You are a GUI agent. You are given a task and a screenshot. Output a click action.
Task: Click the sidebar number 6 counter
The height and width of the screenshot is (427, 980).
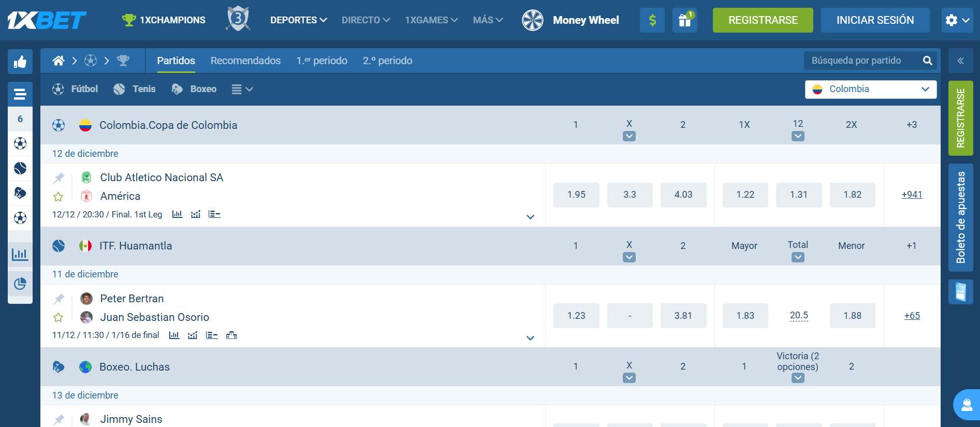[x=20, y=119]
